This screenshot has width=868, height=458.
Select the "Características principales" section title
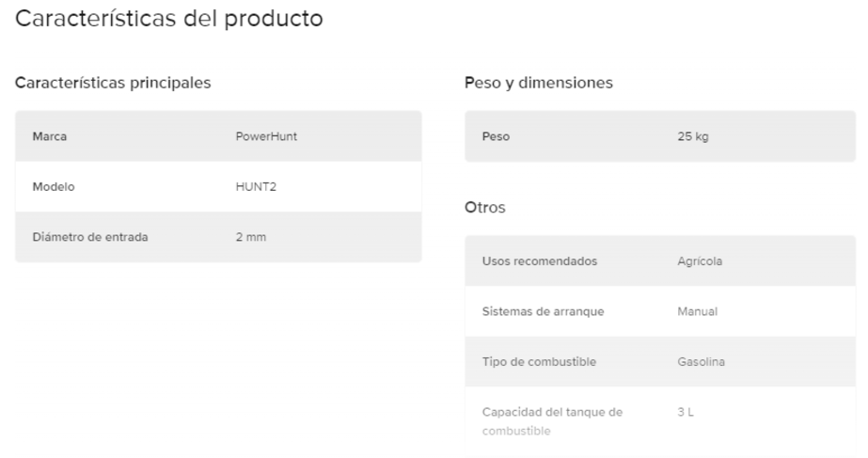pyautogui.click(x=114, y=83)
